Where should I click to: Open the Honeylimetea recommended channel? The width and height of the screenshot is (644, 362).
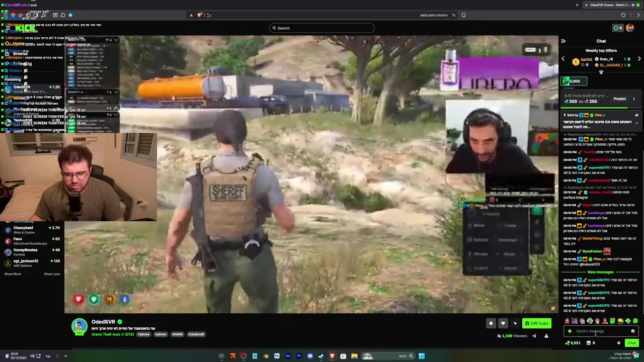click(x=31, y=252)
